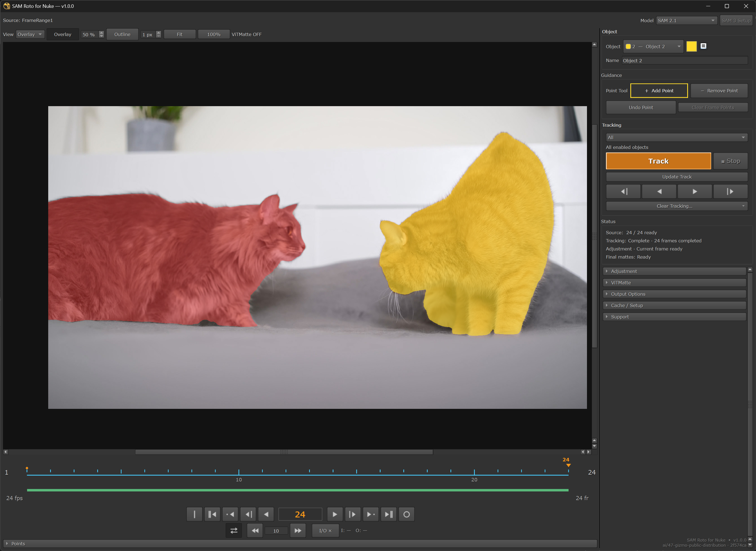Track forward one frame in Tracking panel
The height and width of the screenshot is (551, 756).
(730, 191)
